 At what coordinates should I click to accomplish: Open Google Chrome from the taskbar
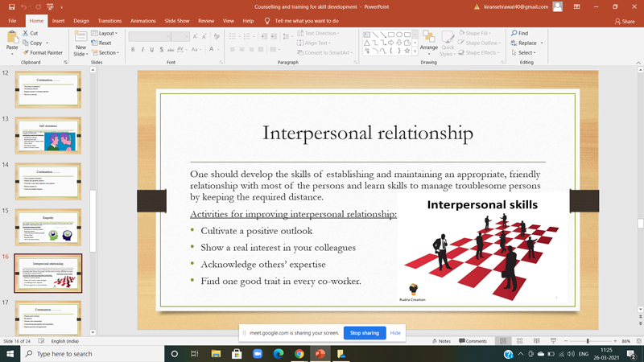299,354
